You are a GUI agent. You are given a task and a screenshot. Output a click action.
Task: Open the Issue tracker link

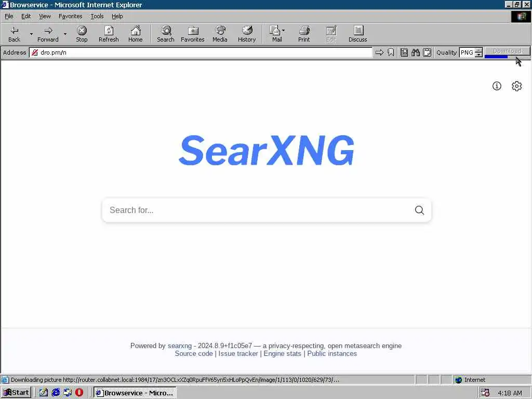(x=238, y=353)
